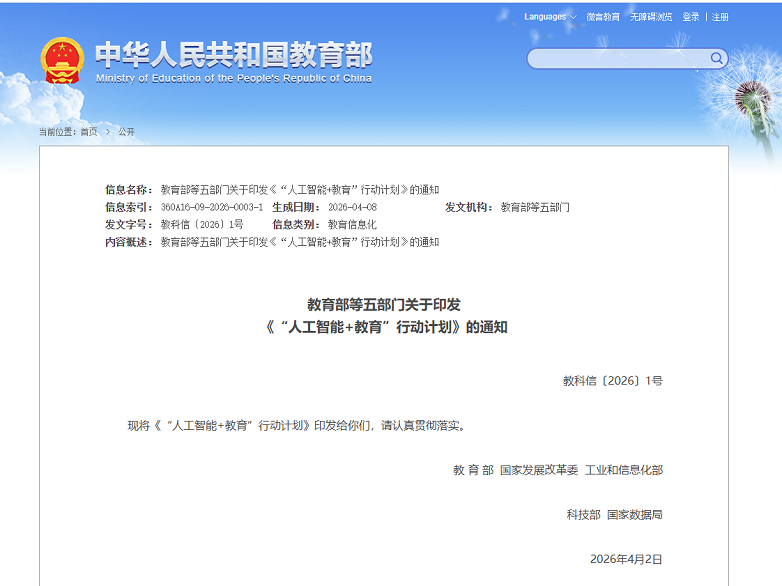
Task: Click the Ministry of Education English subtitle
Action: pyautogui.click(x=233, y=78)
